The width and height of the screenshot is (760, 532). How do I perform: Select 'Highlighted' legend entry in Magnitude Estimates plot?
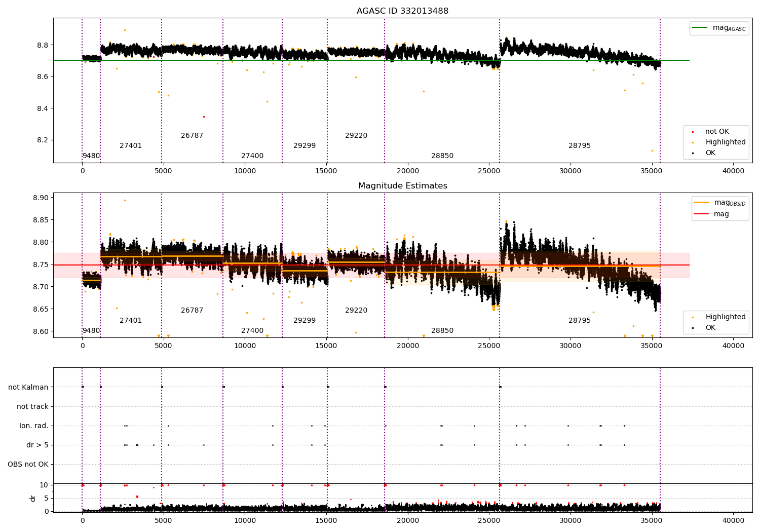pos(726,317)
